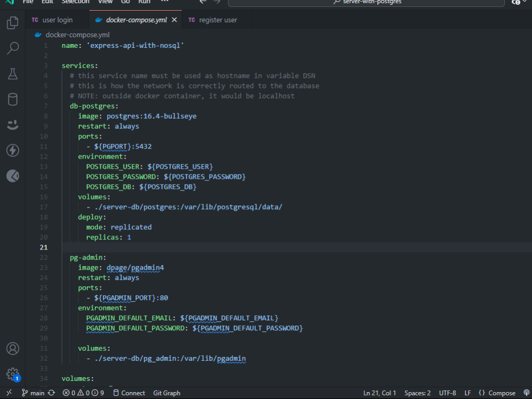Viewport: 532px width, 399px height.
Task: Open the Explorer view in activity bar
Action: click(x=13, y=23)
